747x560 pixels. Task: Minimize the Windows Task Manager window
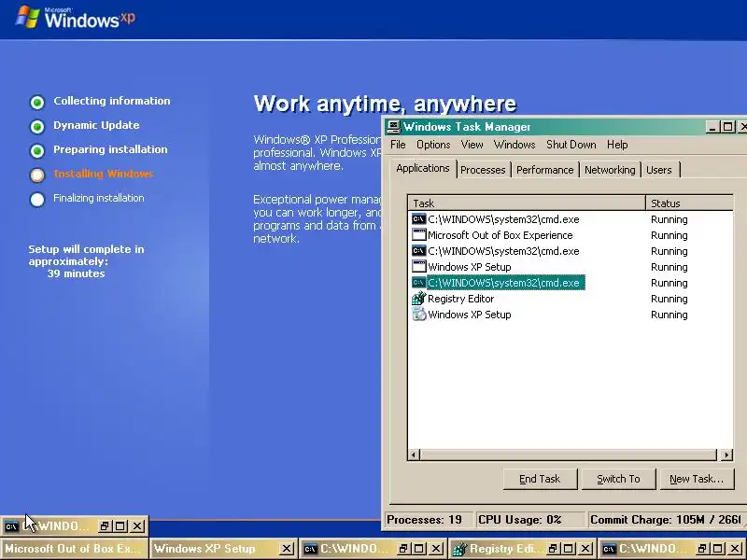click(x=712, y=127)
